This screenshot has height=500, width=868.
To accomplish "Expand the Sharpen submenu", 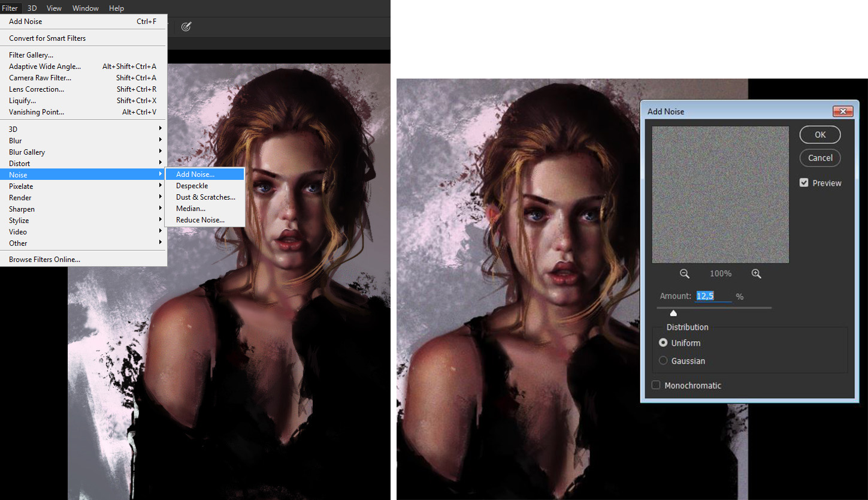I will click(83, 209).
